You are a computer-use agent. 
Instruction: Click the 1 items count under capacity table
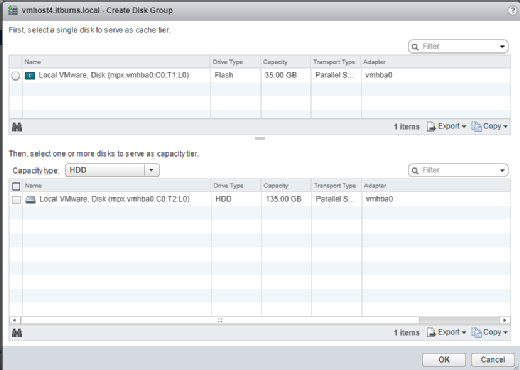(x=407, y=333)
